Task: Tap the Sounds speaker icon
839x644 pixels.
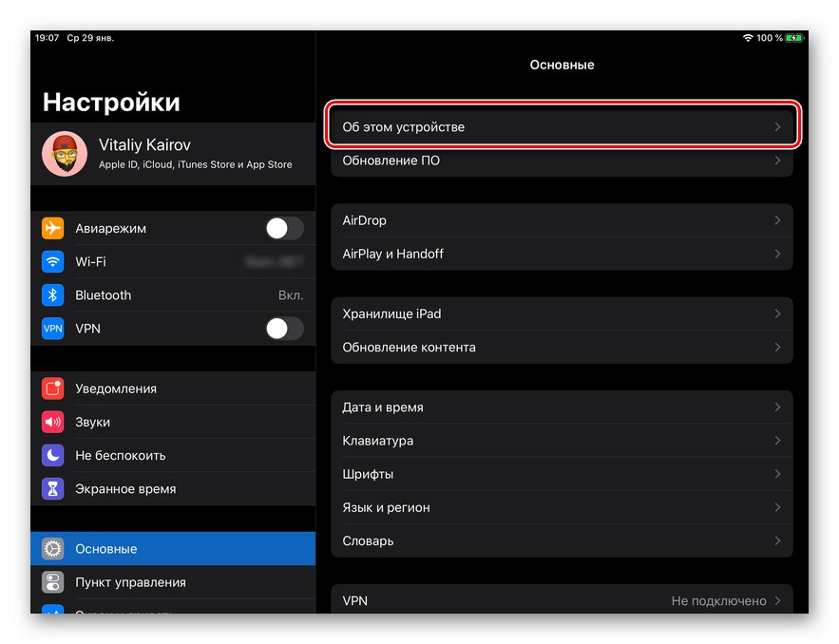Action: [53, 422]
